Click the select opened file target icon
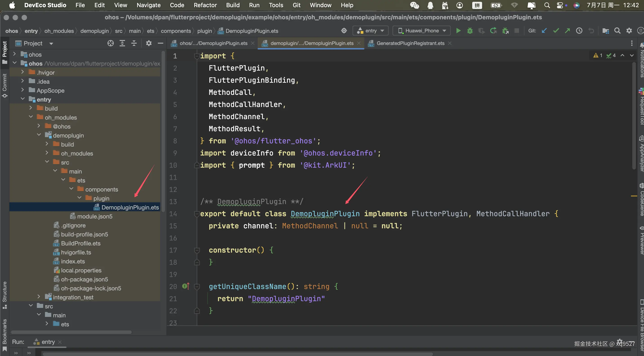Screen dimensions: 644x356 point(110,43)
